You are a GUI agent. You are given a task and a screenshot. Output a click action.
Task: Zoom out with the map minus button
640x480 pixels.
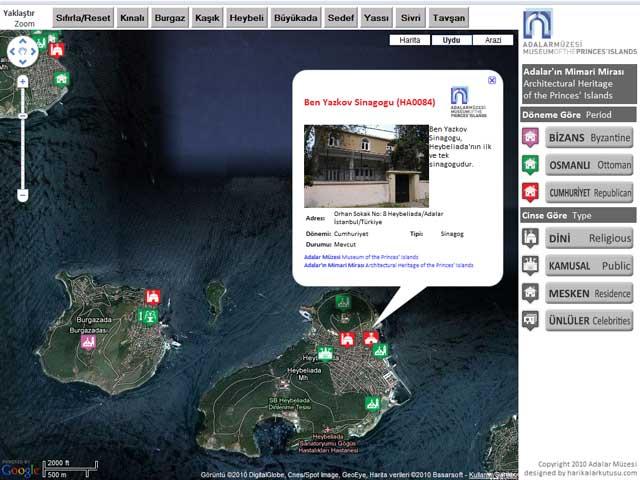pos(22,195)
